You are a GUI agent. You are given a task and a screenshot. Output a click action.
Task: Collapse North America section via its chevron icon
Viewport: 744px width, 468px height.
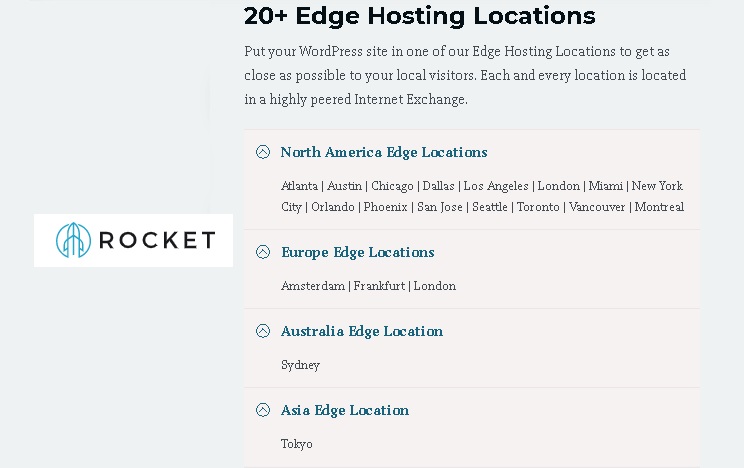click(263, 152)
